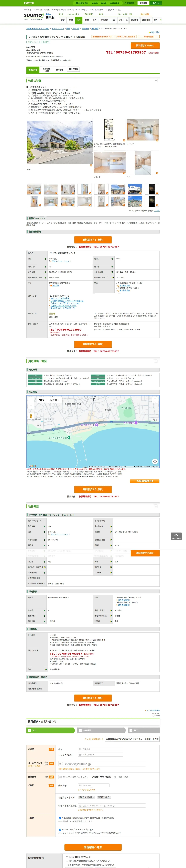The height and width of the screenshot is (868, 186).
Task: Click 価格更新お知らせメール button
Action: point(102,37)
